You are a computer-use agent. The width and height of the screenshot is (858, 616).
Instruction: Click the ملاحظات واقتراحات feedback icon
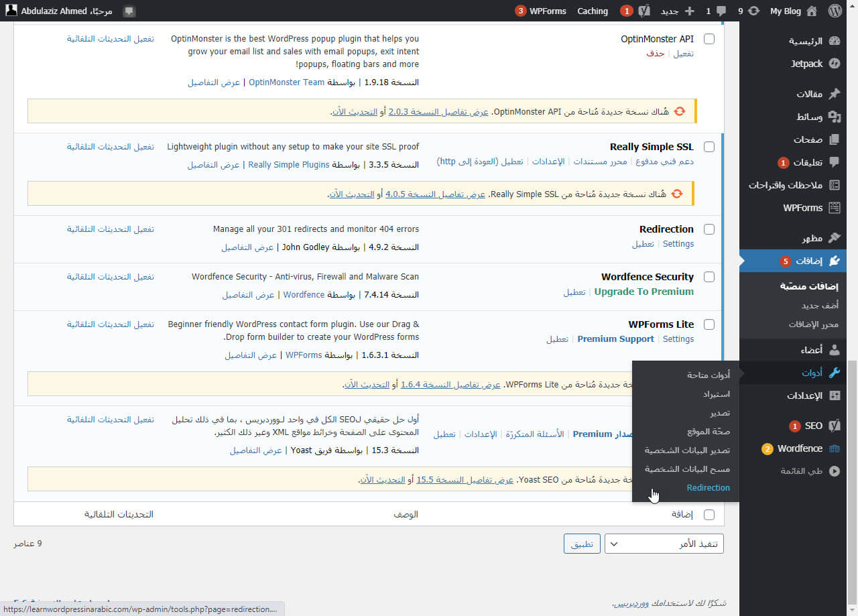pyautogui.click(x=835, y=185)
